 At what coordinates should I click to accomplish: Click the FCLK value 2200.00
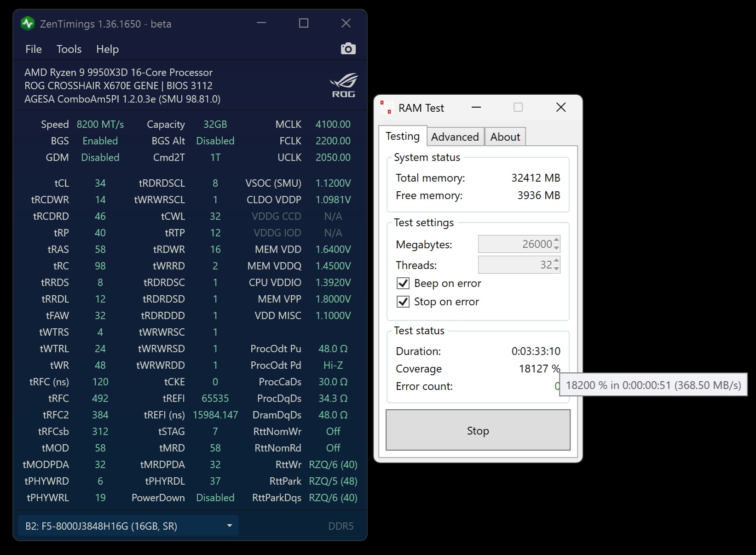333,141
